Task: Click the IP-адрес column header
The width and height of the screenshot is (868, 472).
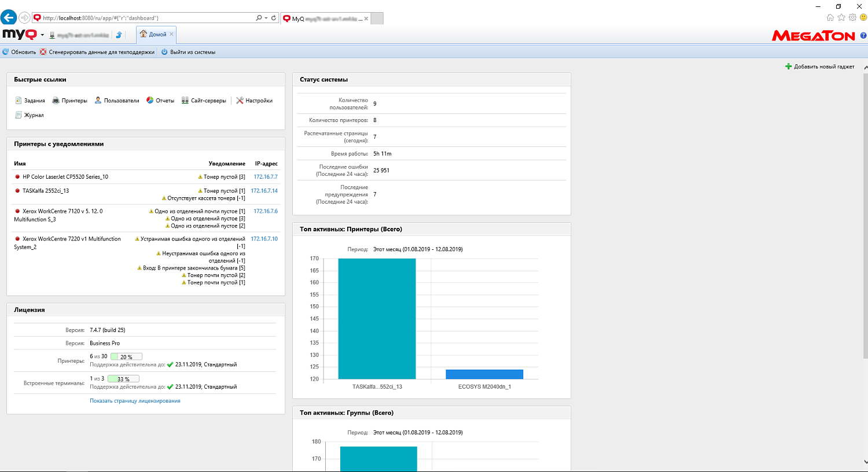Action: click(267, 164)
